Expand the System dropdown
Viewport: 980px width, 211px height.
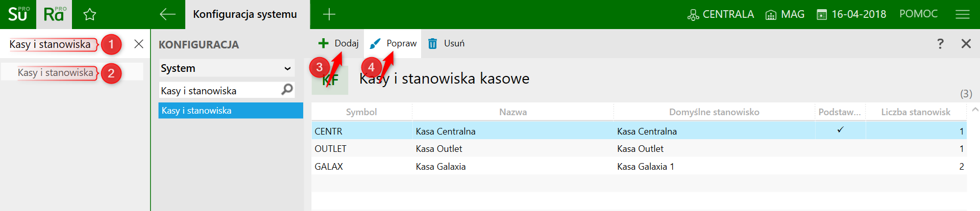(227, 68)
